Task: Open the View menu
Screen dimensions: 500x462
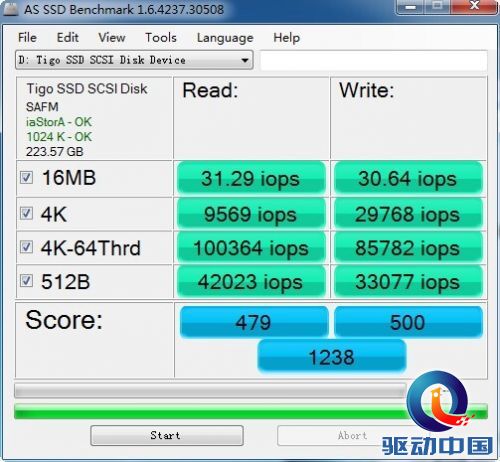Action: point(112,38)
